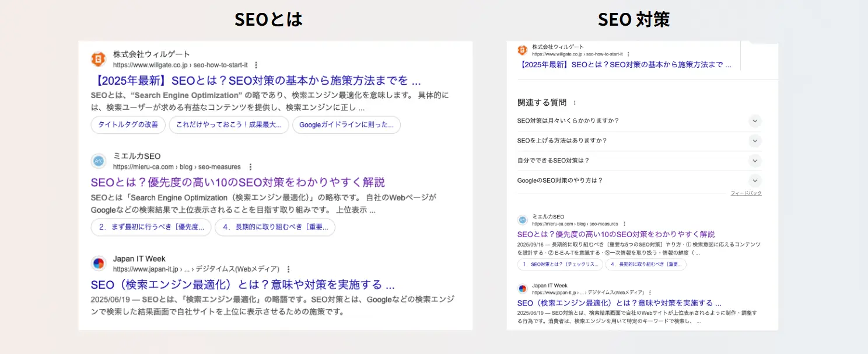Open SEO（検索エンジン最適化）とは？ title link in SEO 対策 results

point(619,303)
